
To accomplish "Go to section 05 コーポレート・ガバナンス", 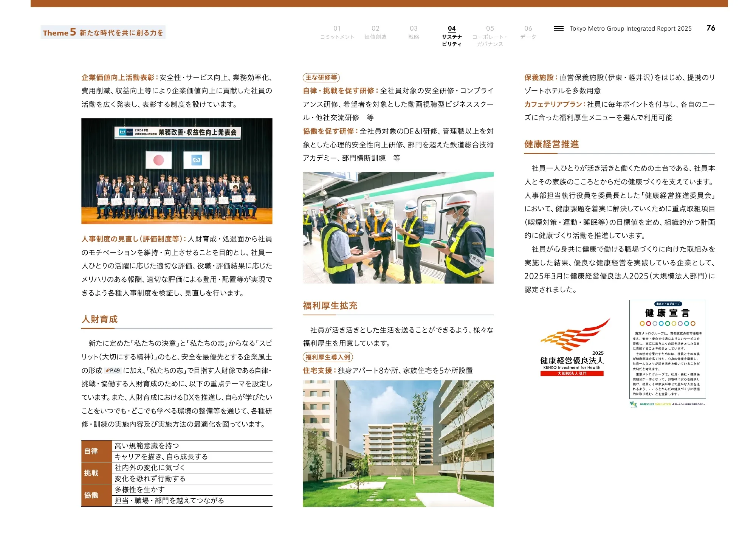I will 490,36.
